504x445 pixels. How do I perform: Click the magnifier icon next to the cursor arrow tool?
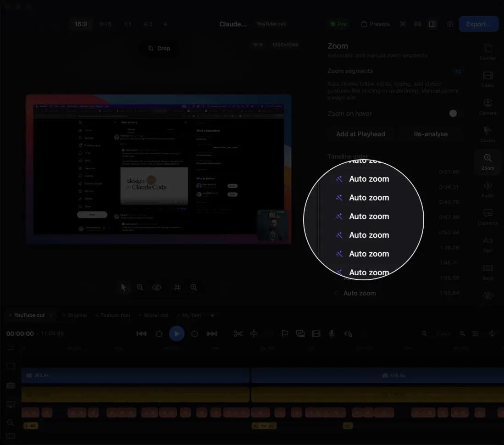(140, 288)
